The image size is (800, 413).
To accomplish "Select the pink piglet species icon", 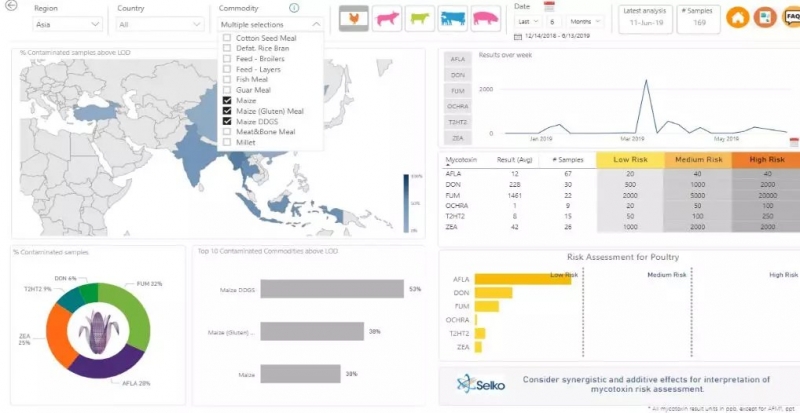I will click(x=387, y=18).
